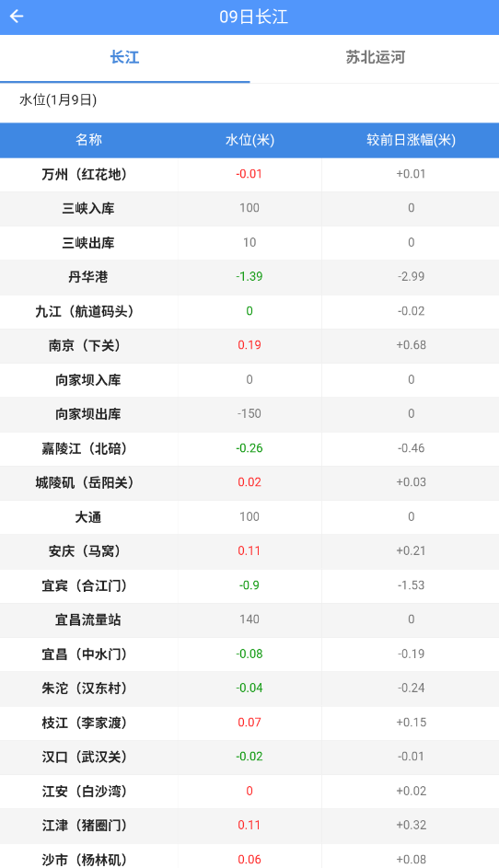This screenshot has height=868, width=499.
Task: Click 江津 daily change +0.32
Action: 411,825
